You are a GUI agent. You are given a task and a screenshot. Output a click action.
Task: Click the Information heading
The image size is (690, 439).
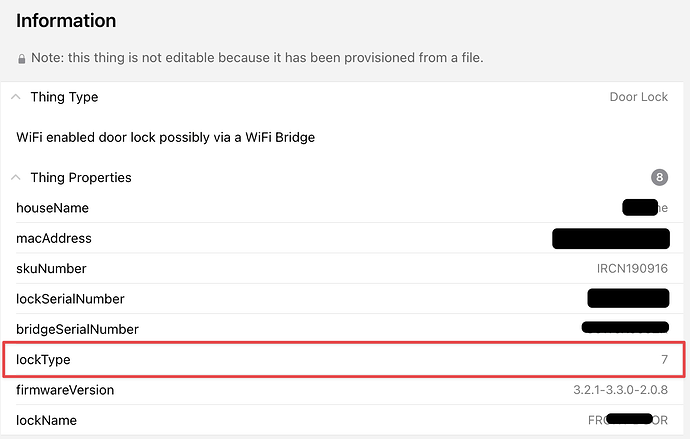coord(66,20)
